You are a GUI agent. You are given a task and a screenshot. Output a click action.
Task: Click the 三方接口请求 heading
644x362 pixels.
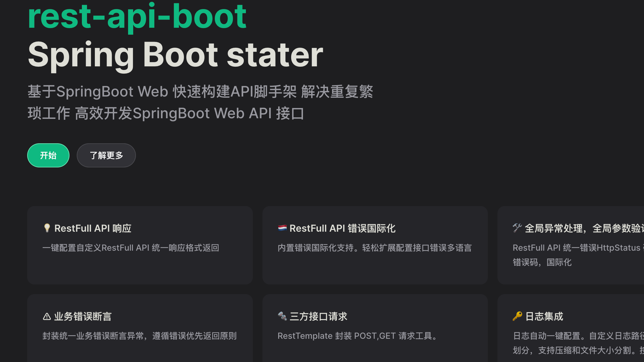point(318,316)
